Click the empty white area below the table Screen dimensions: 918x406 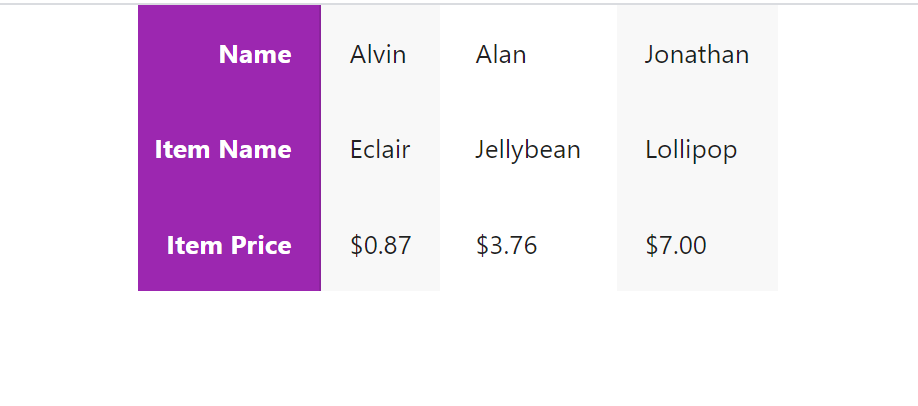click(458, 350)
